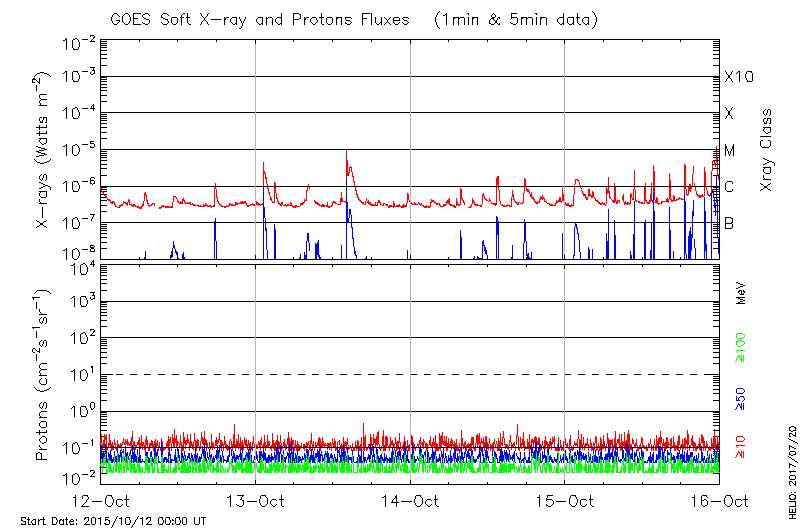Select the M class label on right axis
Viewport: 800px width, 530px height.
coord(729,150)
